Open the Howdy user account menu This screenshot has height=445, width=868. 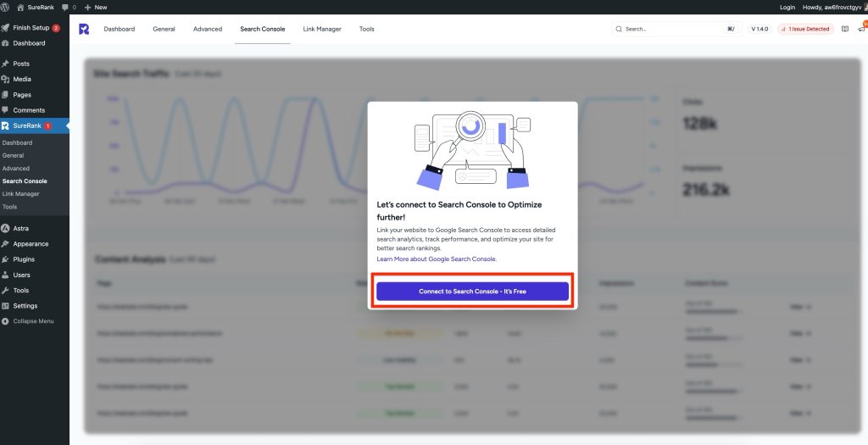[x=834, y=7]
